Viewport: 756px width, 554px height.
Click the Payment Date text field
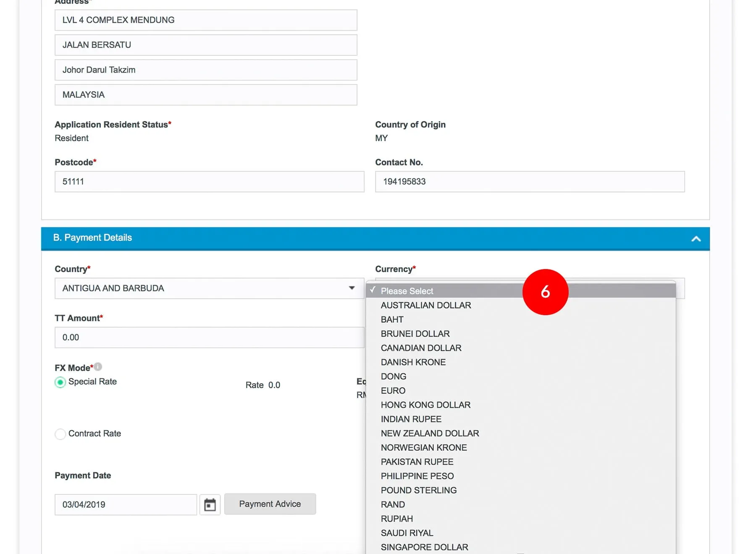[126, 504]
